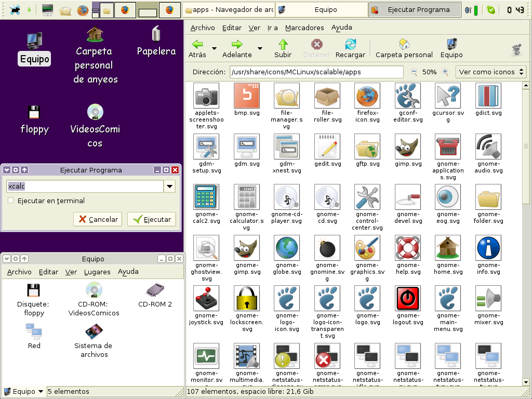The width and height of the screenshot is (532, 399).
Task: Select the gnome-mixer.svg icon
Action: (488, 298)
